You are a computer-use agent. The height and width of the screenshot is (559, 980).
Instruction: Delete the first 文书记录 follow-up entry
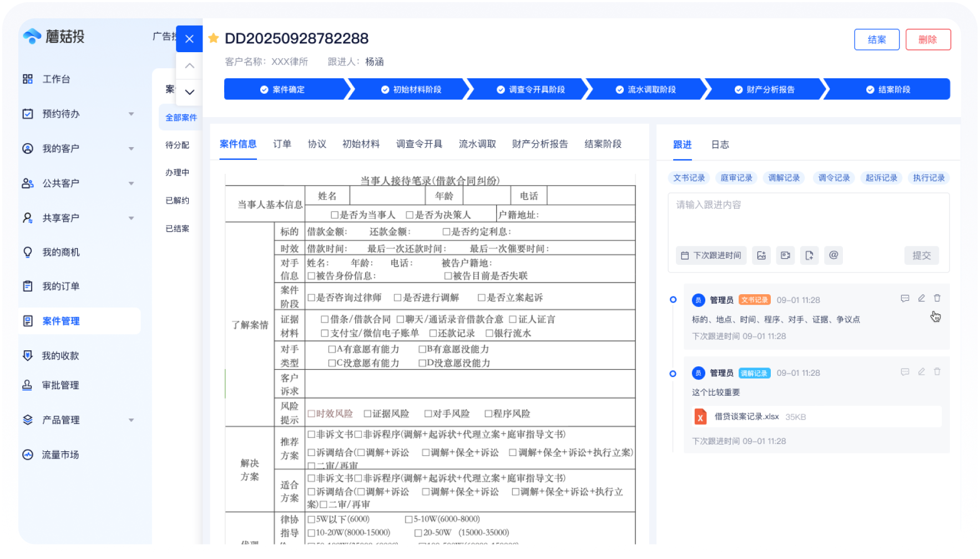click(x=937, y=299)
